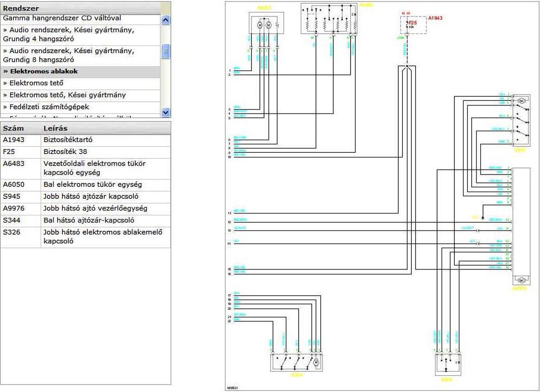Select the A6483 mirror switch unit symbol
This screenshot has height=392, width=540.
(x=329, y=19)
